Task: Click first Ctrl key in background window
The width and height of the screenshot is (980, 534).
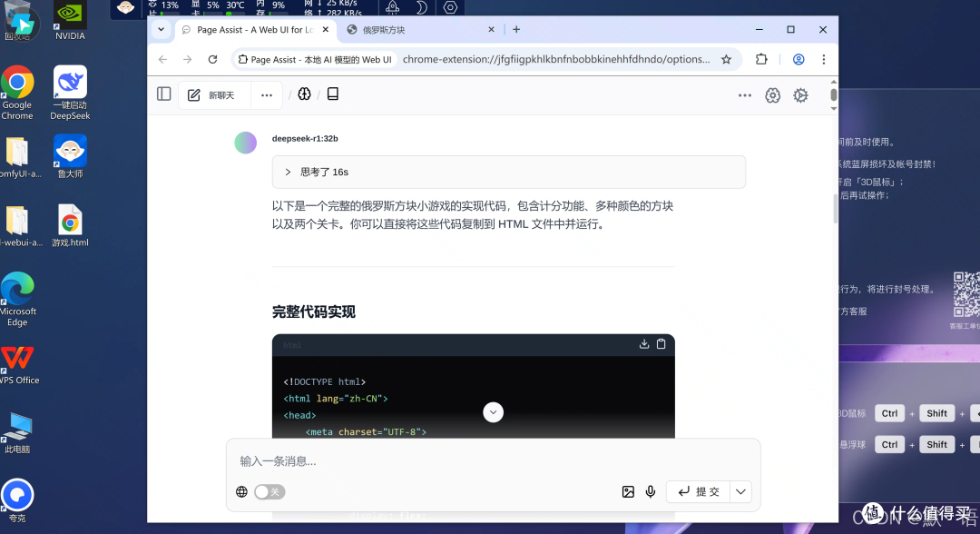Action: click(x=889, y=413)
